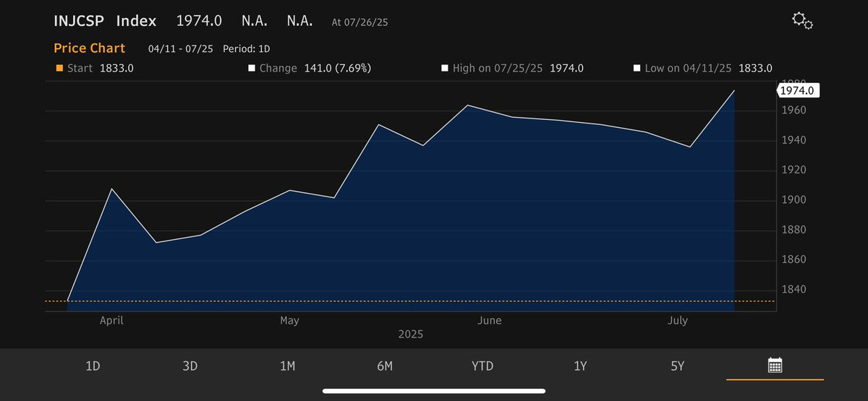This screenshot has height=401, width=868.
Task: Toggle the Low on 04/11/25 legend marker
Action: pyautogui.click(x=637, y=69)
